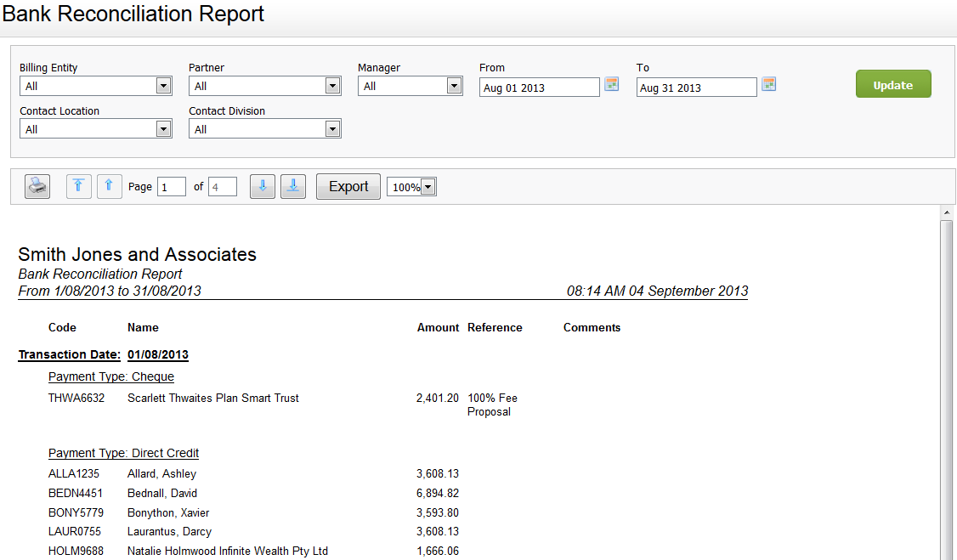Jump to the first page using the toolbar icon

click(x=78, y=186)
